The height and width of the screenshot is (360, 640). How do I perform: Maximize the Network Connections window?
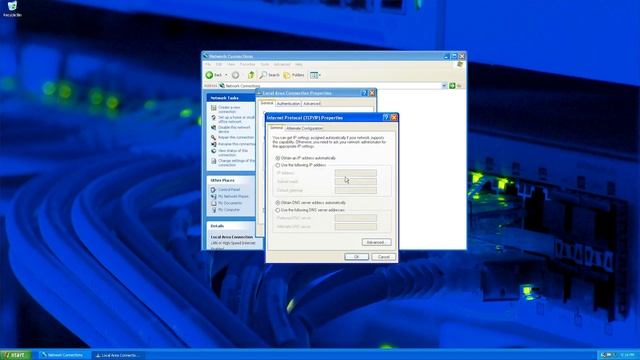click(x=454, y=56)
